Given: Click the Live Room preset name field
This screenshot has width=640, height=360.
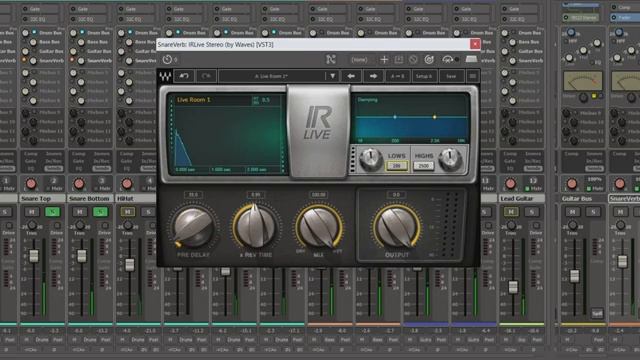Looking at the screenshot, I should (x=272, y=76).
